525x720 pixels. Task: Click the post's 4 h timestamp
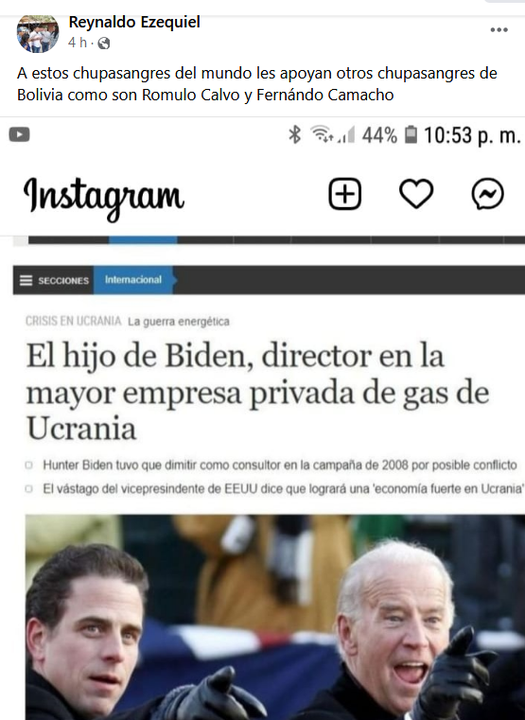pos(77,43)
